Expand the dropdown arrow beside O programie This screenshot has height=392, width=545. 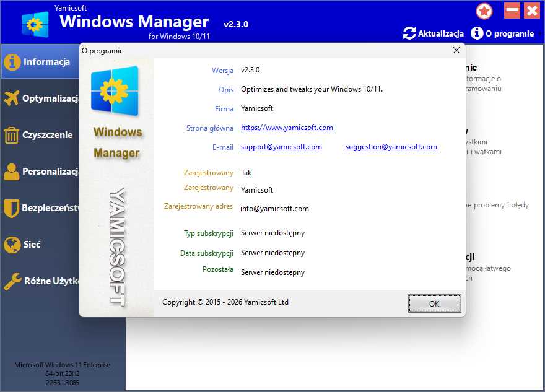[539, 34]
